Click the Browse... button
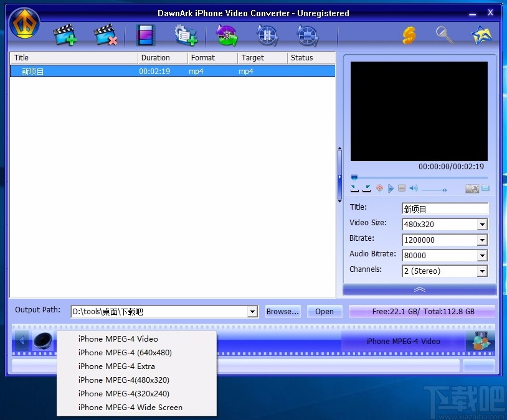The image size is (507, 420). pyautogui.click(x=283, y=312)
